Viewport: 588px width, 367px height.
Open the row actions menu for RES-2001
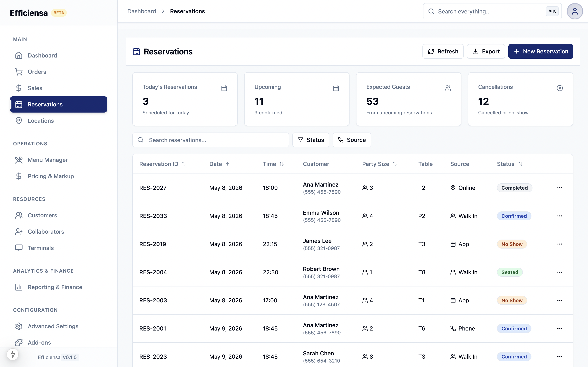[x=560, y=328]
